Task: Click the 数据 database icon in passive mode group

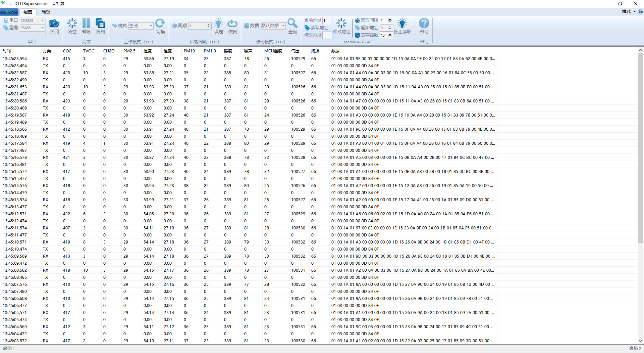Action: pos(247,26)
